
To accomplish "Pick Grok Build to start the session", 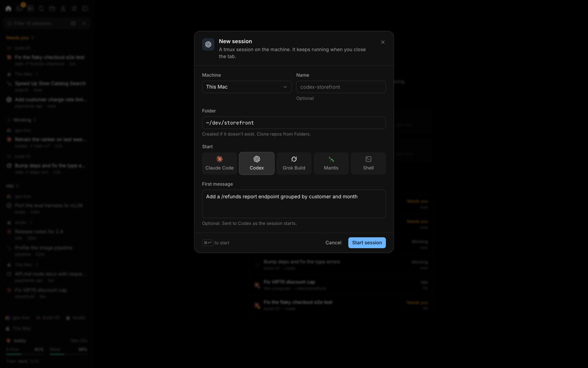I will pos(294,163).
